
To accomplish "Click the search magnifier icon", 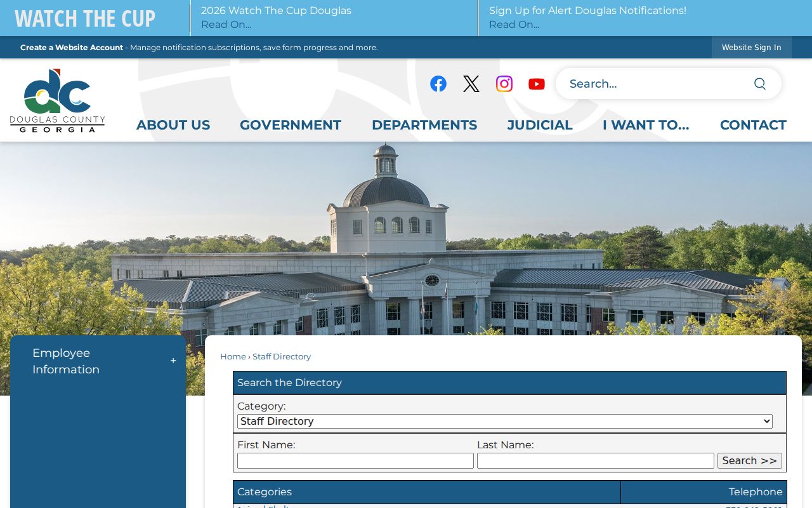I will tap(760, 84).
